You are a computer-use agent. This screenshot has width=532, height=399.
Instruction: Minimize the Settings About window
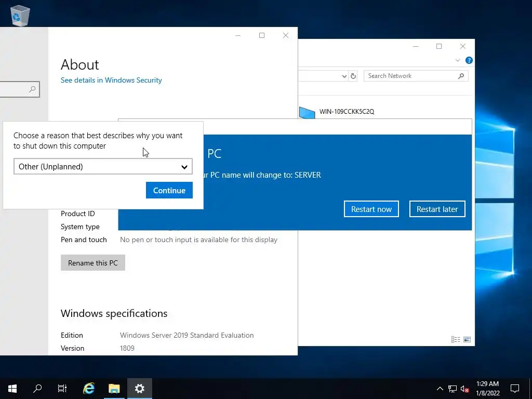coord(238,35)
